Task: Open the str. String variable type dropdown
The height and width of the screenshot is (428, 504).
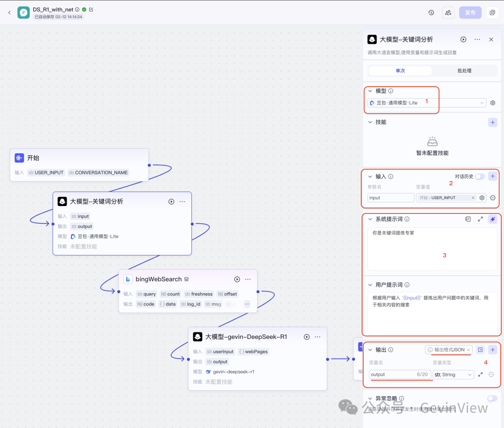Action: pyautogui.click(x=453, y=374)
